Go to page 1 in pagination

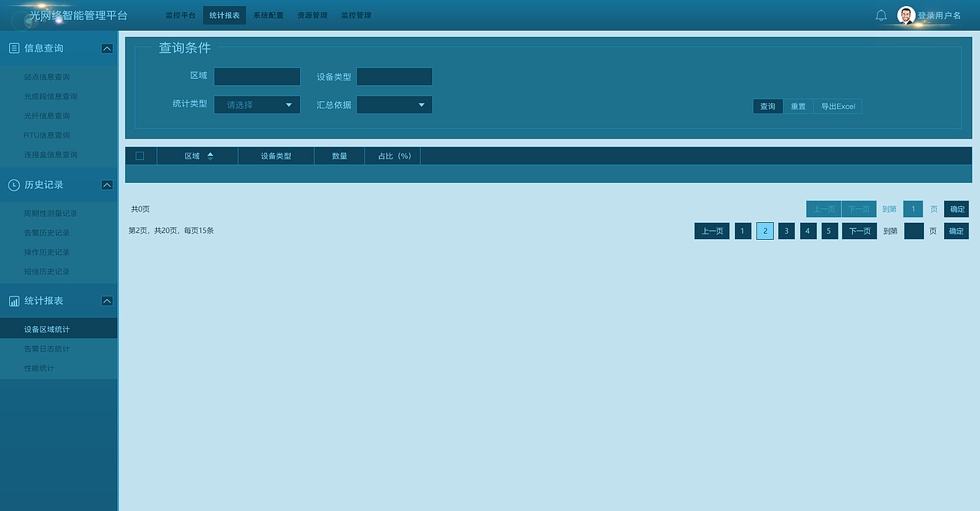coord(743,231)
